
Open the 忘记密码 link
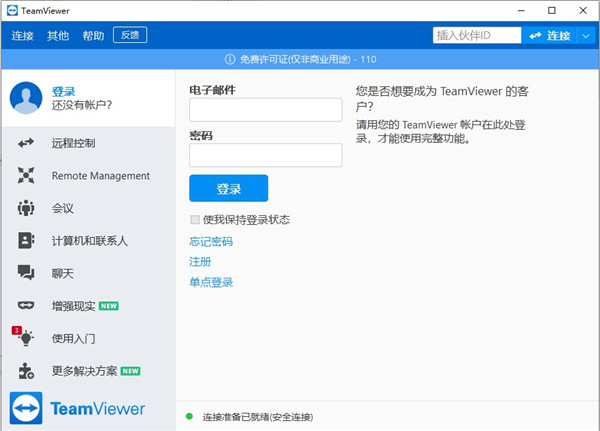point(211,242)
